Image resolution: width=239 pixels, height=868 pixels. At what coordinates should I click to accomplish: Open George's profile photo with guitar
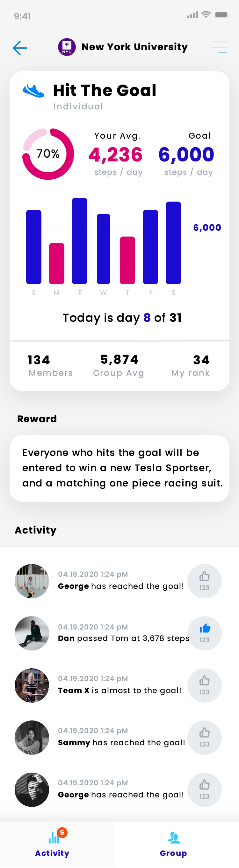pyautogui.click(x=32, y=581)
